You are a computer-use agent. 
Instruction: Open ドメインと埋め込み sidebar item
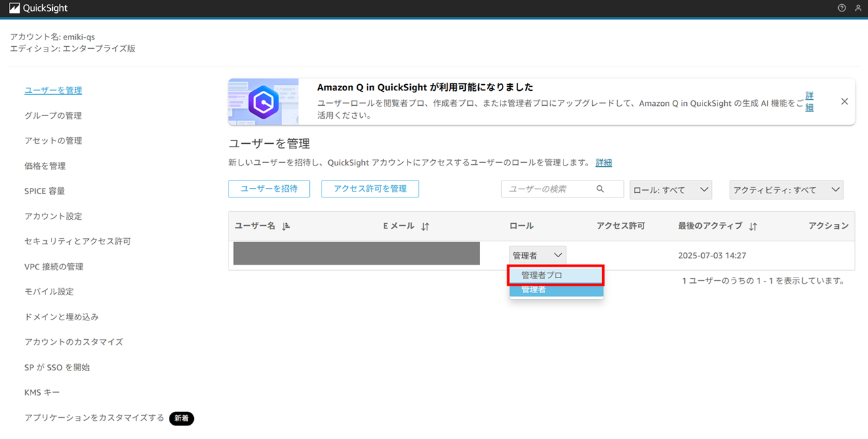(x=62, y=317)
